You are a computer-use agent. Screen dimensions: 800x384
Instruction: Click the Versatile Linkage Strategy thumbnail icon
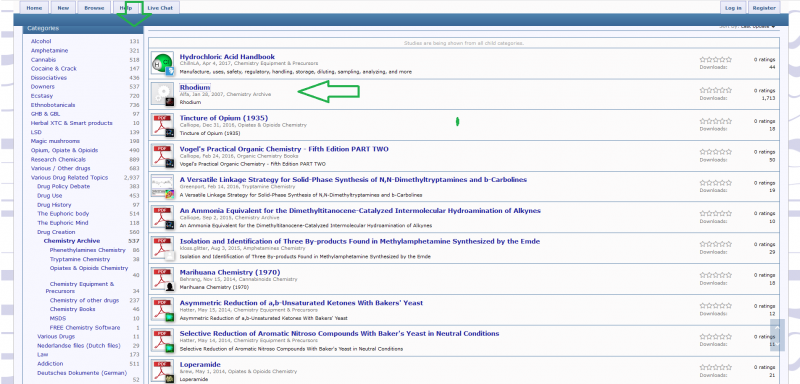coord(163,187)
